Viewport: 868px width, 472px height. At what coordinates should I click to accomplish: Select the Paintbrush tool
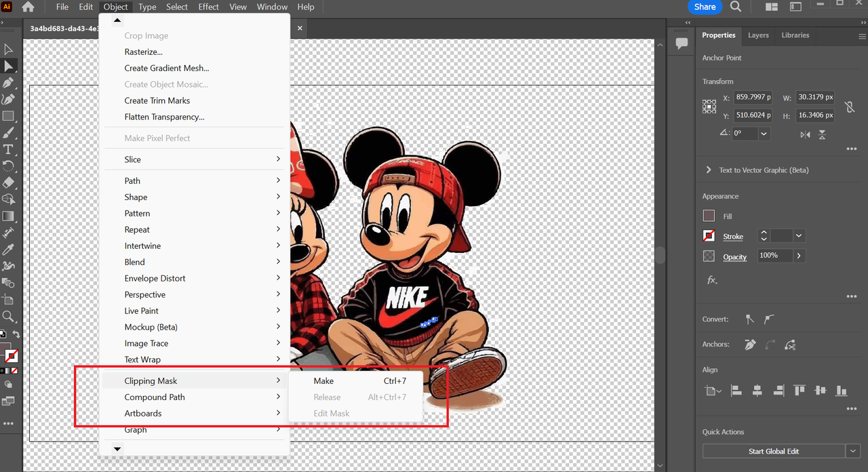click(x=8, y=133)
